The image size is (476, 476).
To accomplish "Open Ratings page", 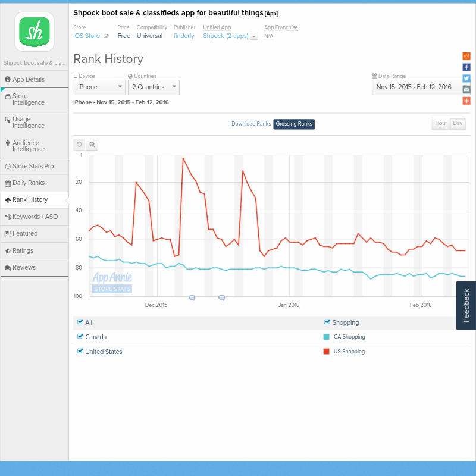I will coord(35,250).
